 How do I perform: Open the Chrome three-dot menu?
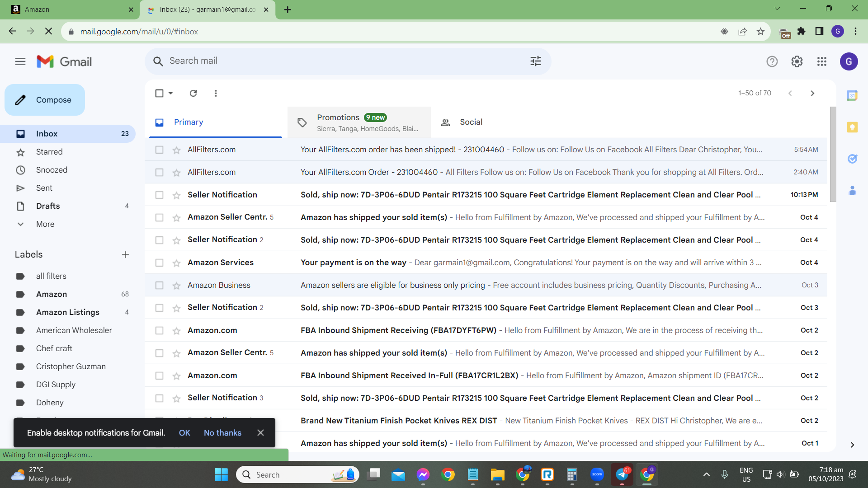point(855,32)
